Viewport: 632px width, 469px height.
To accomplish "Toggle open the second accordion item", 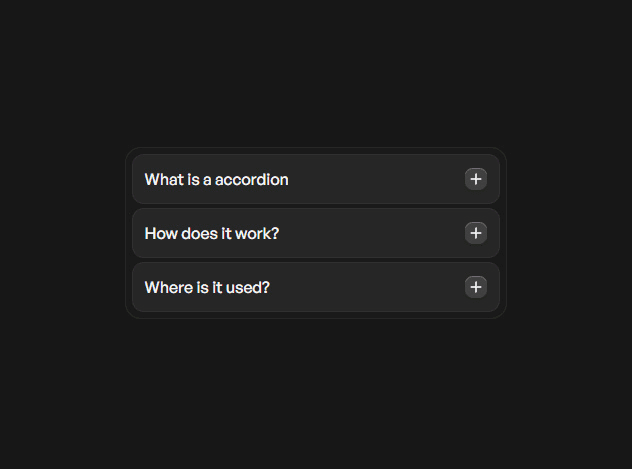I will coord(315,233).
